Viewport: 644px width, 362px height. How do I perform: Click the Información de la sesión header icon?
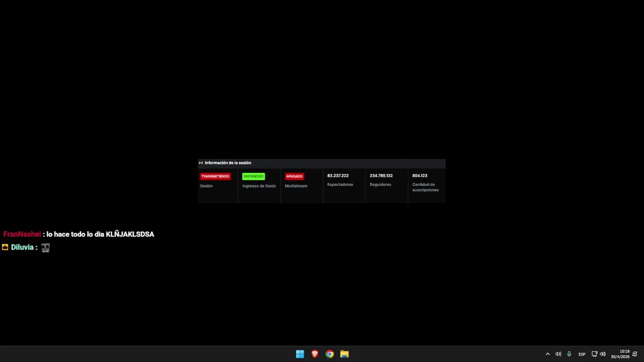[201, 163]
